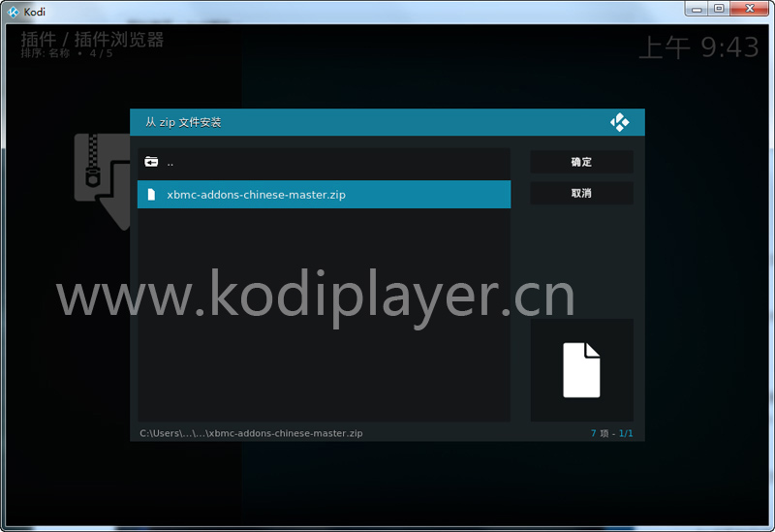Click the parent folder back arrow icon
The width and height of the screenshot is (775, 532).
coord(151,162)
